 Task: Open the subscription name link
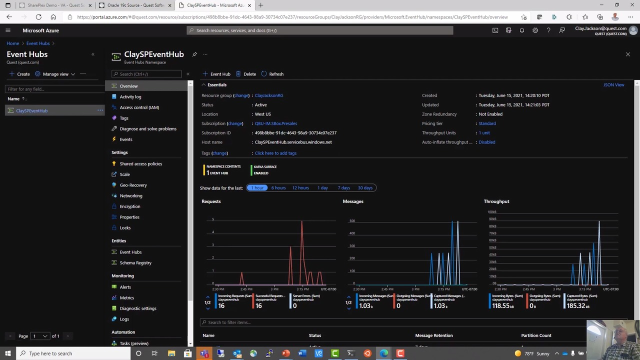coord(276,123)
